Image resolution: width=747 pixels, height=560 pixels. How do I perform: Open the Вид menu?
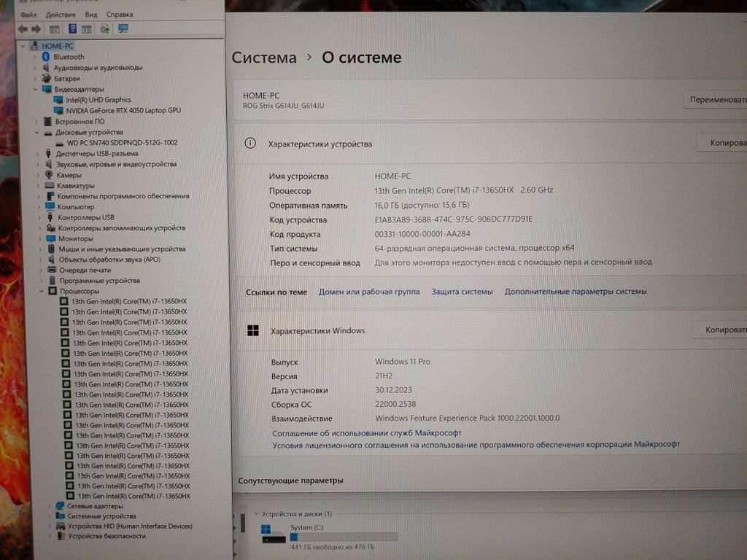click(x=91, y=15)
